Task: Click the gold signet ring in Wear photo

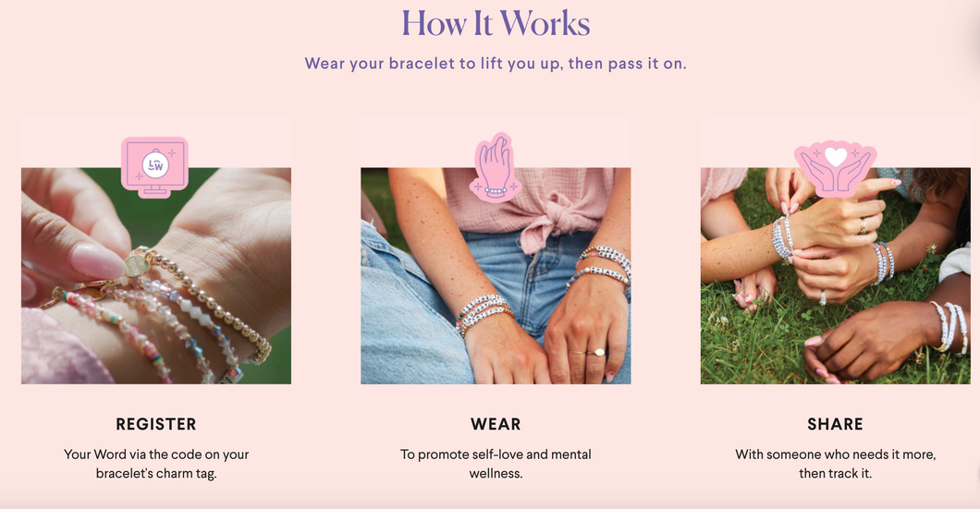Action: (x=597, y=352)
